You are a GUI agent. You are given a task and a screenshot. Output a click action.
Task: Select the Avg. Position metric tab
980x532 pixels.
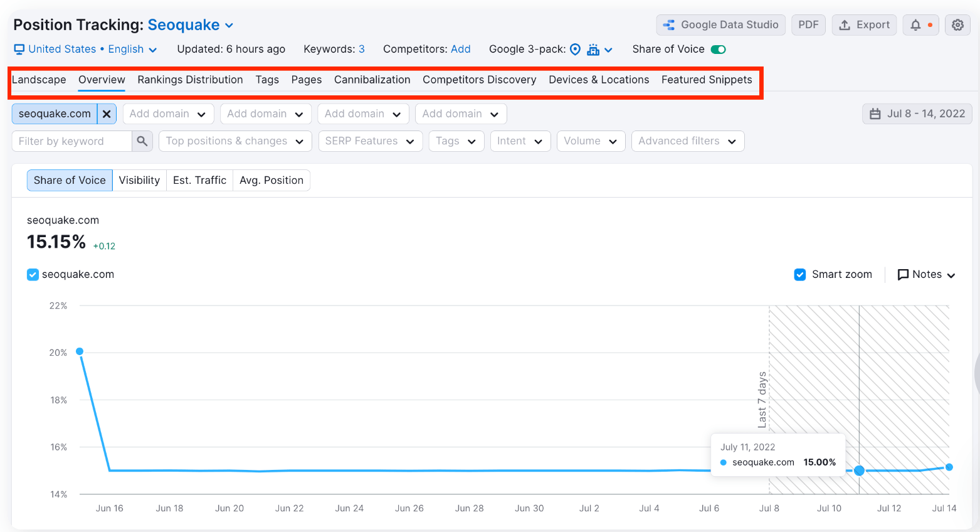(271, 180)
